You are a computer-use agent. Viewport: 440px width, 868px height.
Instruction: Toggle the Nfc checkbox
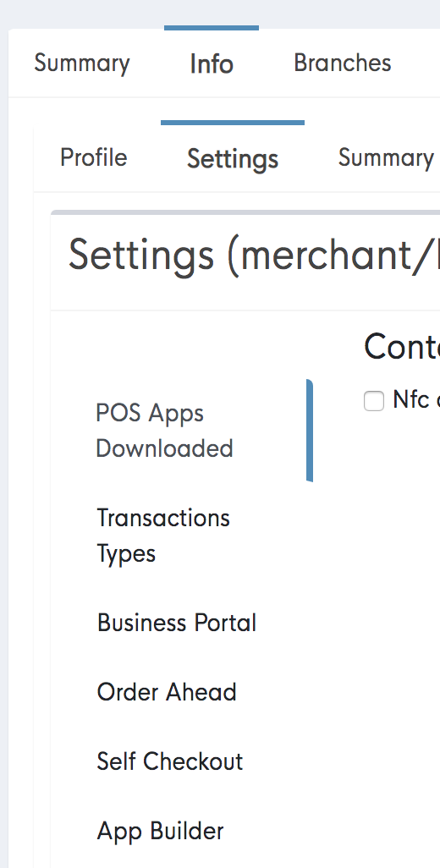(374, 401)
